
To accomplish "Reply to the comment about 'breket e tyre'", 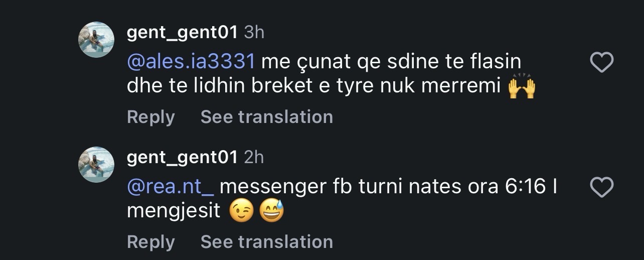I will tap(150, 117).
